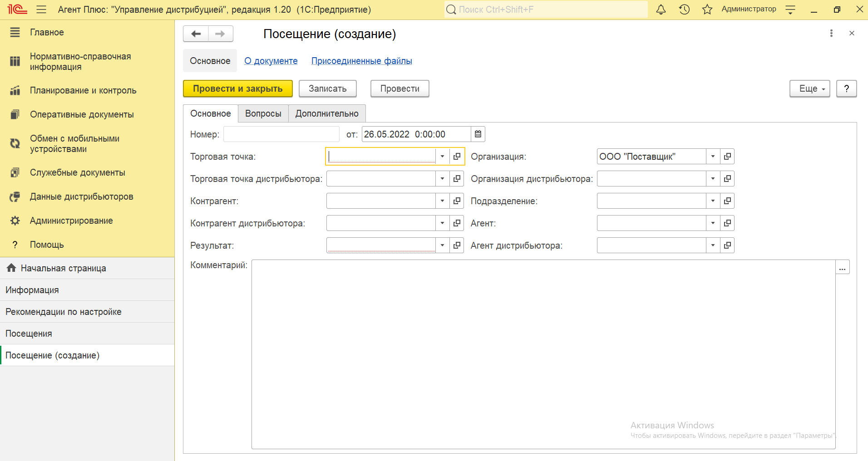Switch to the Информация open window
The width and height of the screenshot is (868, 461).
(x=87, y=290)
